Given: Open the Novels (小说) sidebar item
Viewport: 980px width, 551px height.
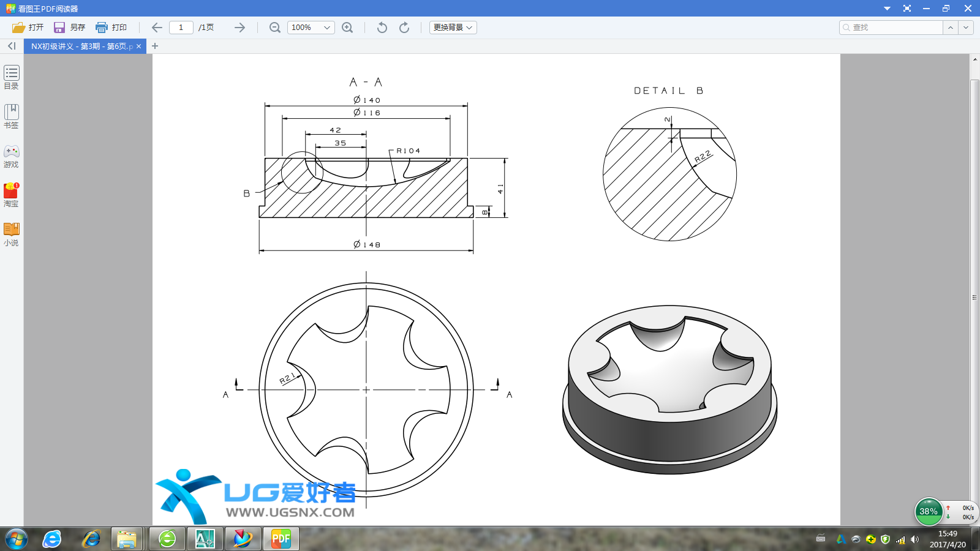Looking at the screenshot, I should pos(12,234).
